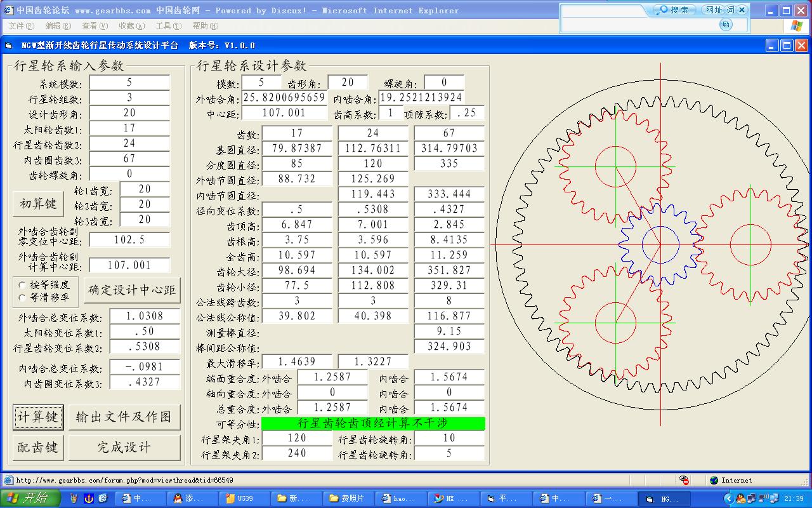The height and width of the screenshot is (508, 812).
Task: Click the blue sun gear in drawing
Action: (660, 244)
